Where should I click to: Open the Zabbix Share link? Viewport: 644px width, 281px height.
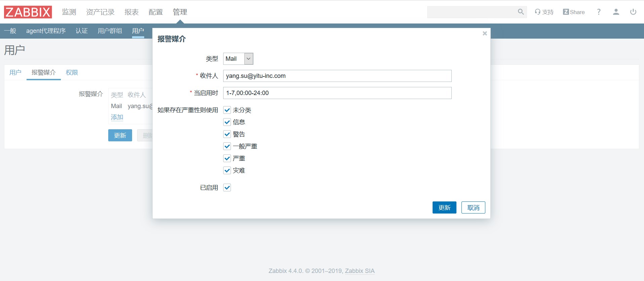click(x=574, y=12)
